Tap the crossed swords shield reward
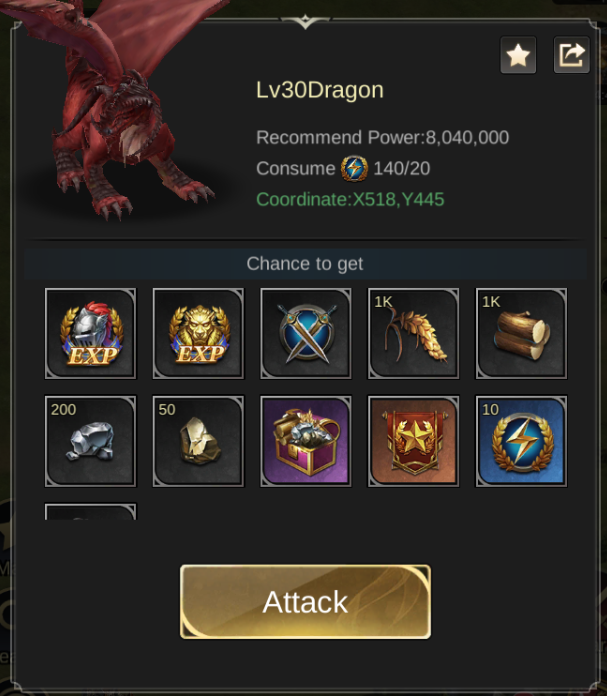The width and height of the screenshot is (607, 696). coord(306,333)
